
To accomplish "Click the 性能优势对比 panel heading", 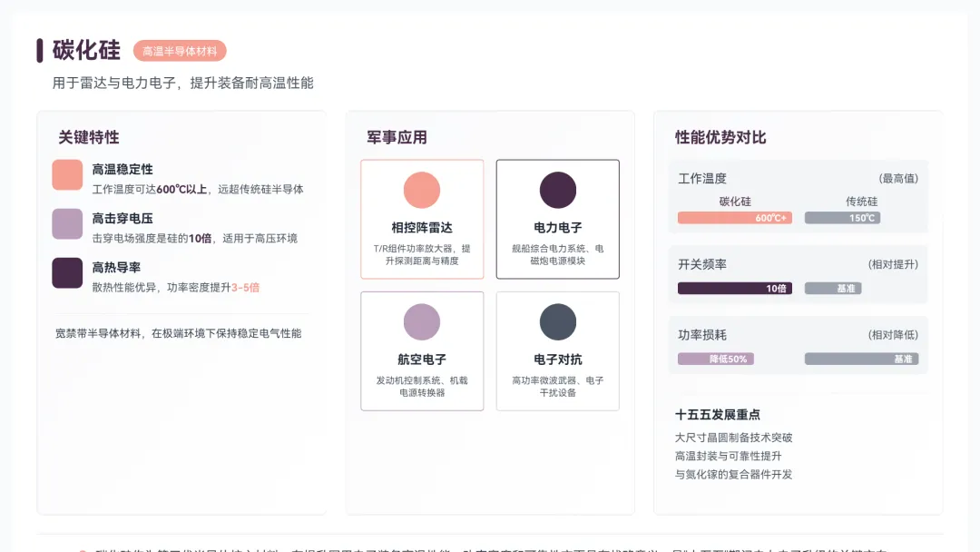I will point(720,137).
